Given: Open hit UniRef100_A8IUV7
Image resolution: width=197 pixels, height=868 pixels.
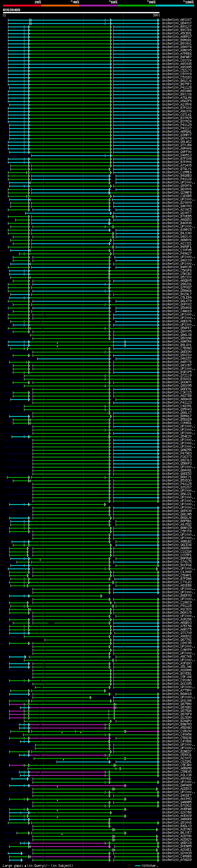Looking at the screenshot, I should click(x=177, y=20).
